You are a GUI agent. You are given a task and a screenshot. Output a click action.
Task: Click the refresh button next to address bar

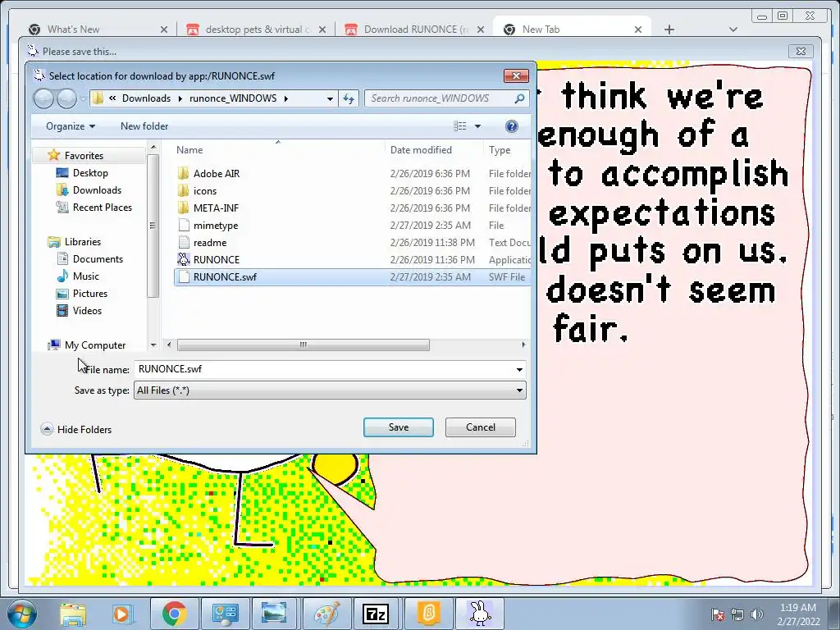click(x=349, y=98)
